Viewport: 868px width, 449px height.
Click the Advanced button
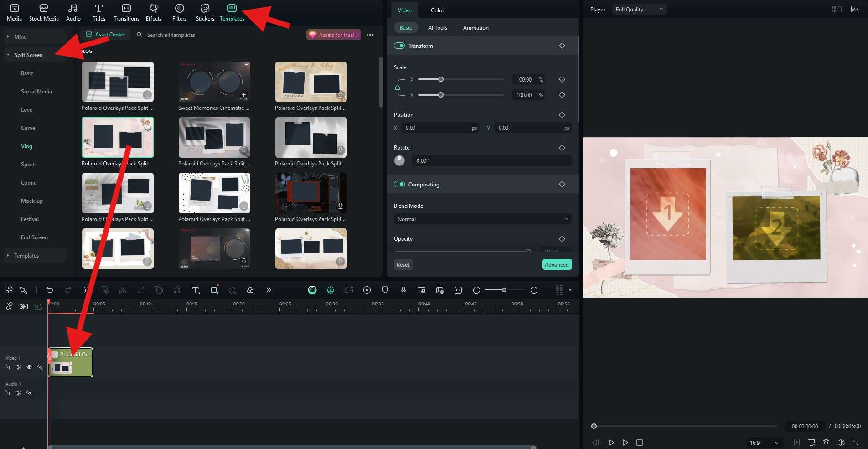point(557,264)
